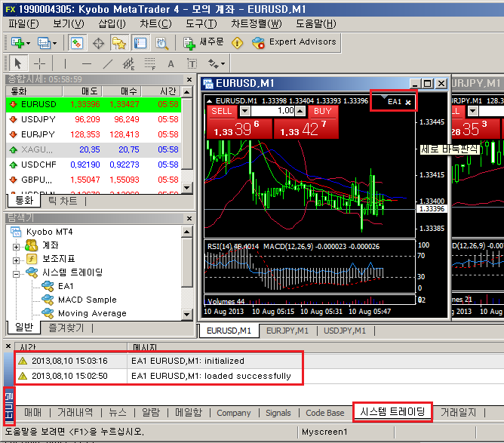The width and height of the screenshot is (504, 443).
Task: Select the EURUSD row in Market Watch
Action: (x=94, y=104)
